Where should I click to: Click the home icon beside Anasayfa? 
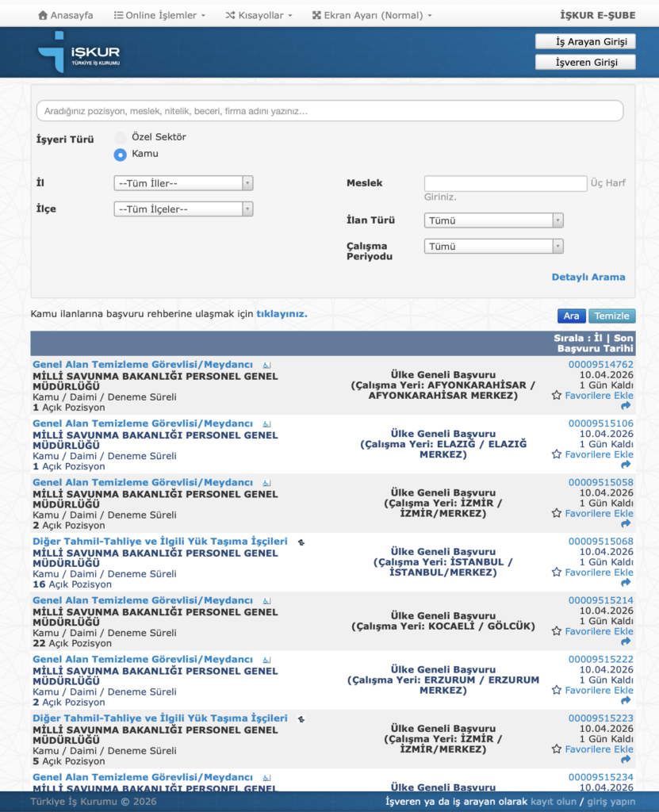(x=44, y=15)
